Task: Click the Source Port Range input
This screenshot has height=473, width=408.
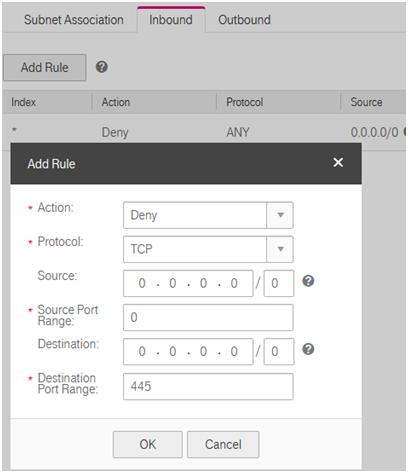Action: pos(208,317)
